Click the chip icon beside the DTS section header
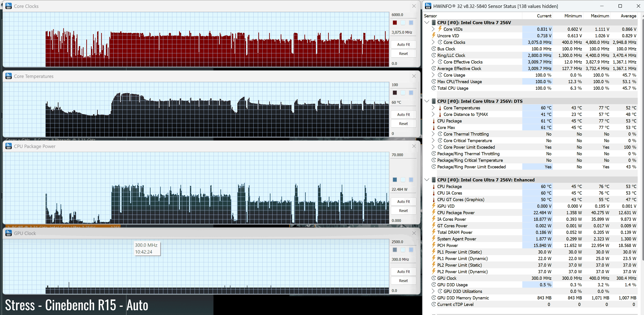Screen dimensions: 644x315 [x=434, y=101]
